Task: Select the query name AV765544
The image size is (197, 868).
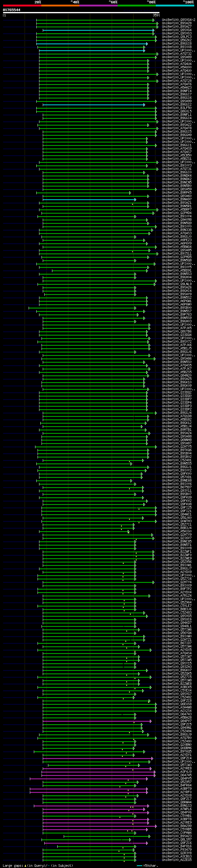Action: pyautogui.click(x=11, y=10)
